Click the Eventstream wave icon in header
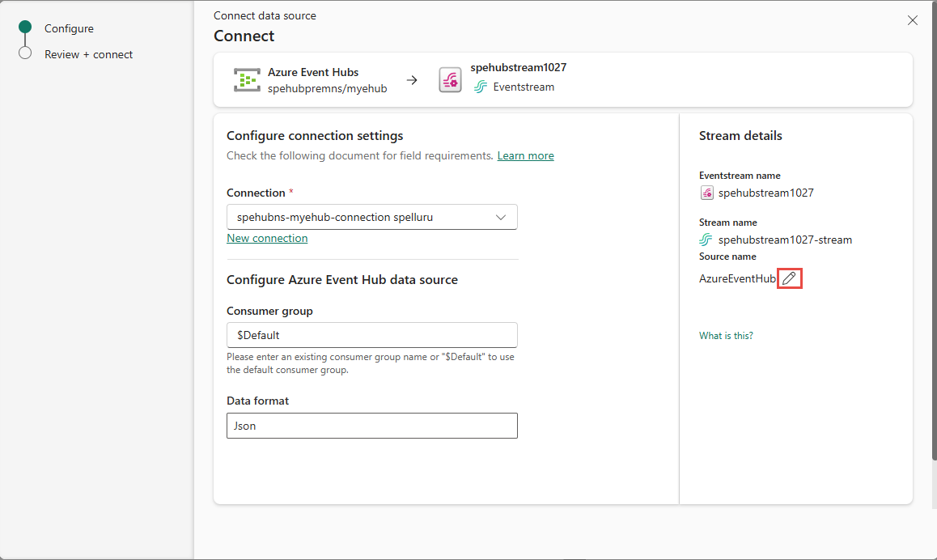Viewport: 937px width, 560px height. [x=481, y=87]
